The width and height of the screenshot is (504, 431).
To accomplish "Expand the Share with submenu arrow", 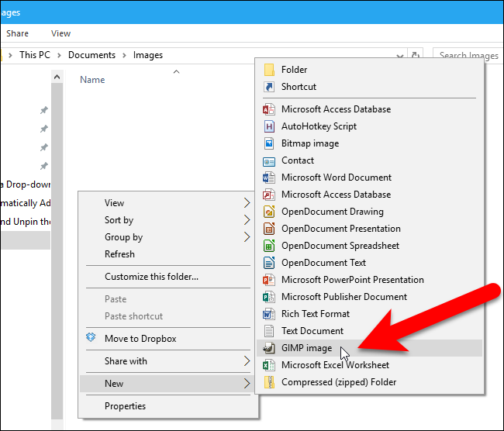I will [x=247, y=361].
